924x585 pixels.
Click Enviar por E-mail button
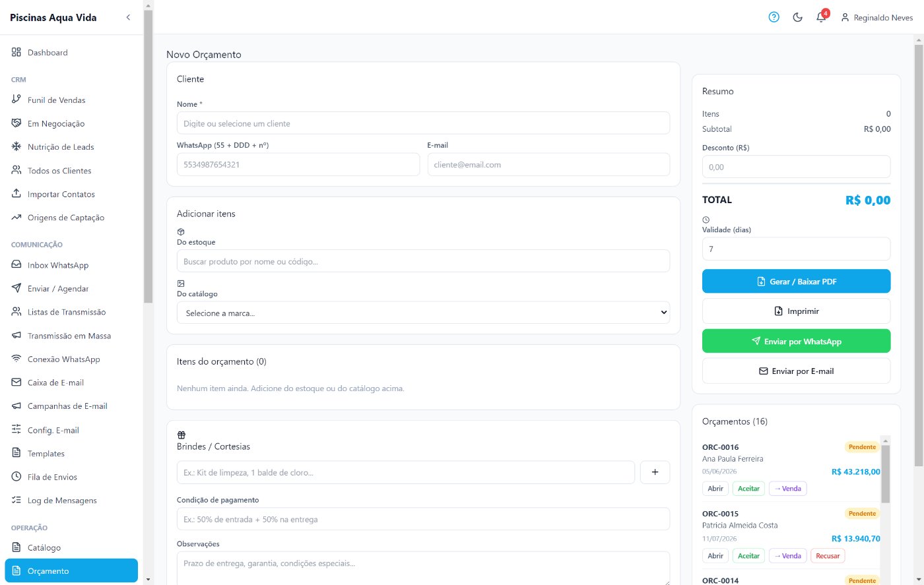coord(796,371)
